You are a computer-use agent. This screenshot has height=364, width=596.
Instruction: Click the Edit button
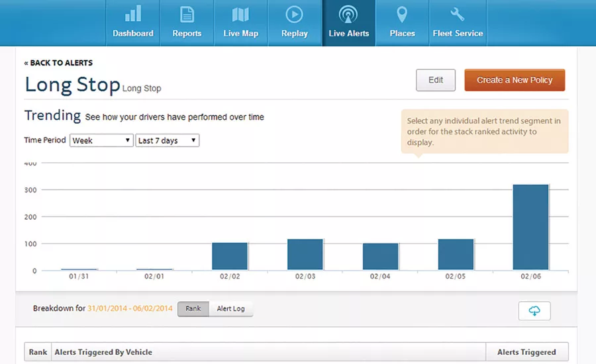(436, 80)
